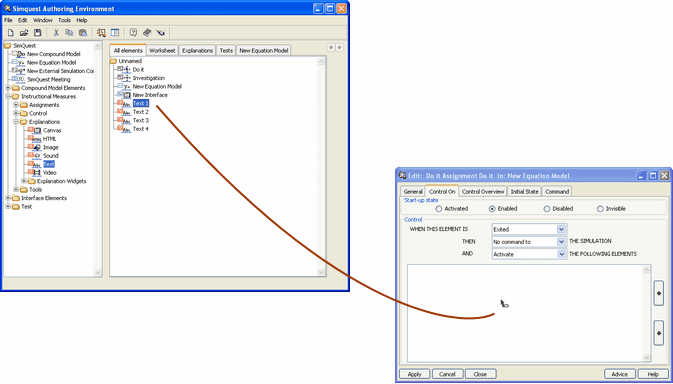Select the Invisible radio option
The width and height of the screenshot is (673, 384).
[600, 209]
